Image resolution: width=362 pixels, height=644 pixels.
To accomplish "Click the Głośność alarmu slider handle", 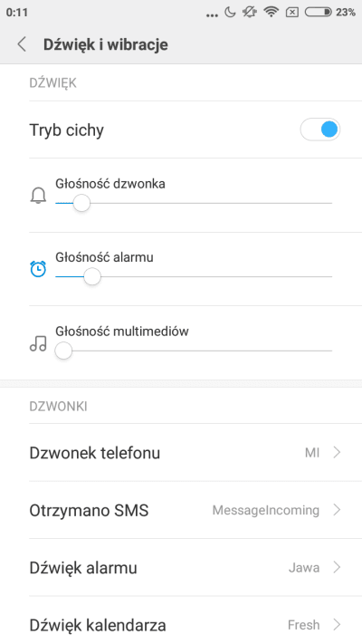I will (x=92, y=277).
